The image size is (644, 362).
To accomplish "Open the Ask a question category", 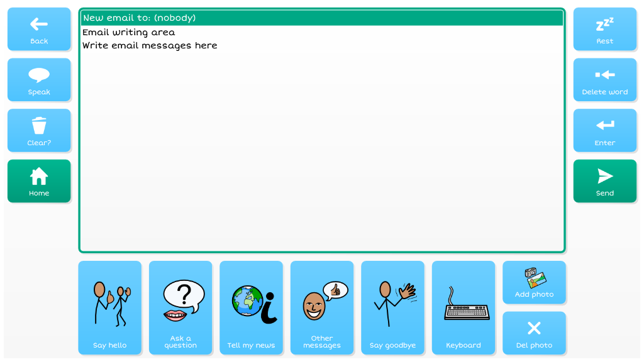I will (x=180, y=308).
